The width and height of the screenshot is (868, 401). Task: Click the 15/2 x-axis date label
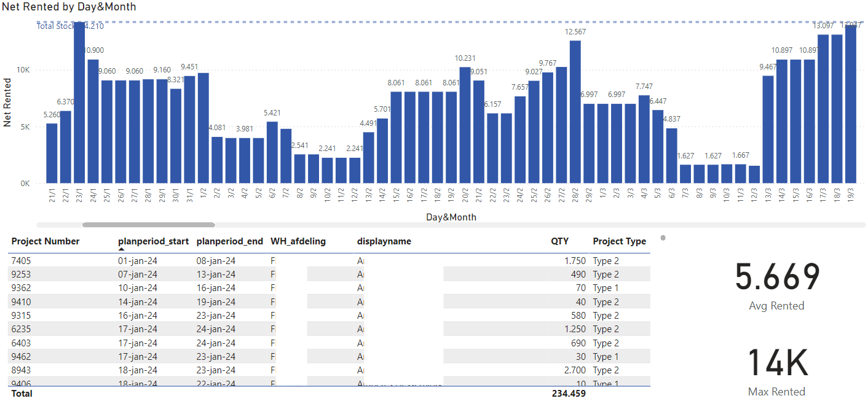[397, 195]
